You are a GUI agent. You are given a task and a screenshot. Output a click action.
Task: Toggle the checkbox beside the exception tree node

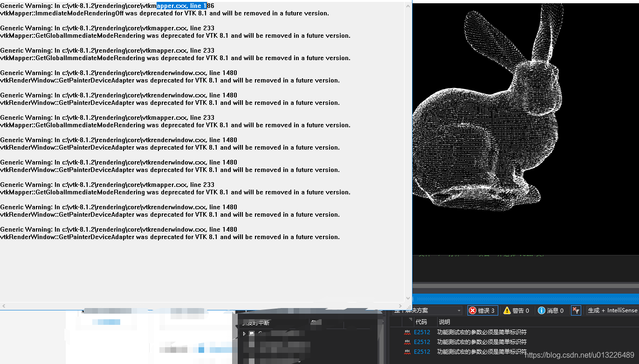click(252, 334)
